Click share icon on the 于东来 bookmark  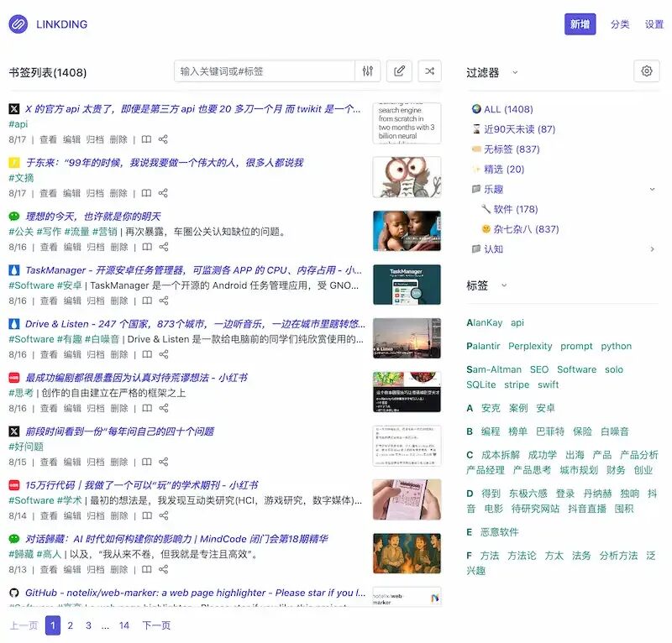163,193
